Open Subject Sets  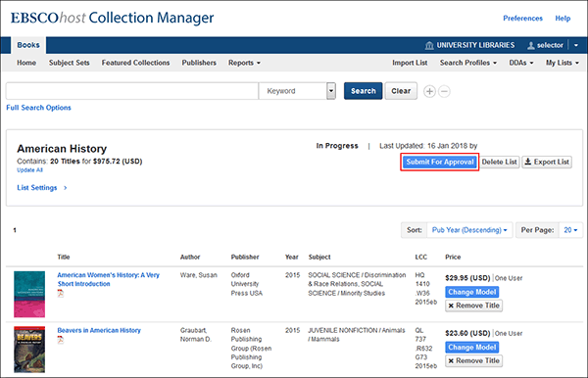[69, 63]
